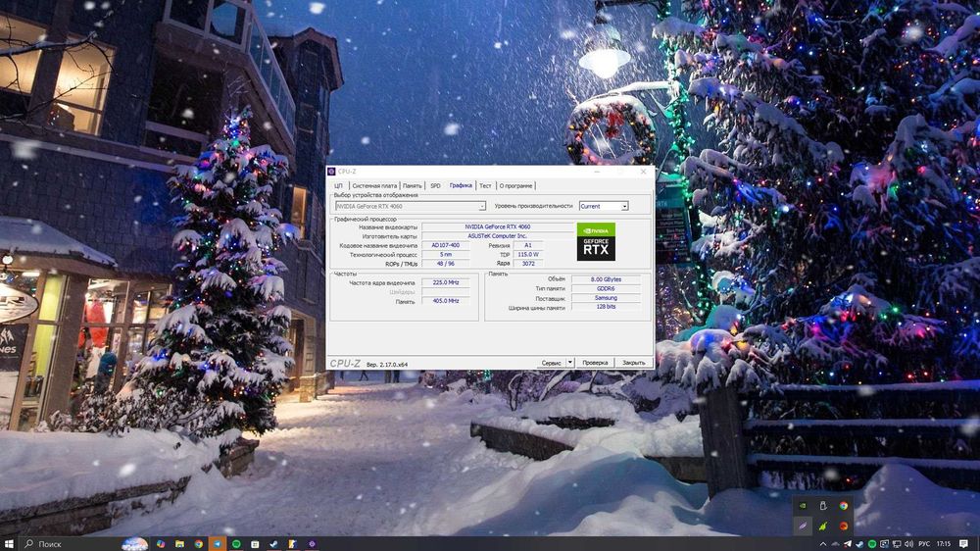Image resolution: width=980 pixels, height=551 pixels.
Task: Close the CPU-Z window with the X
Action: pos(643,172)
